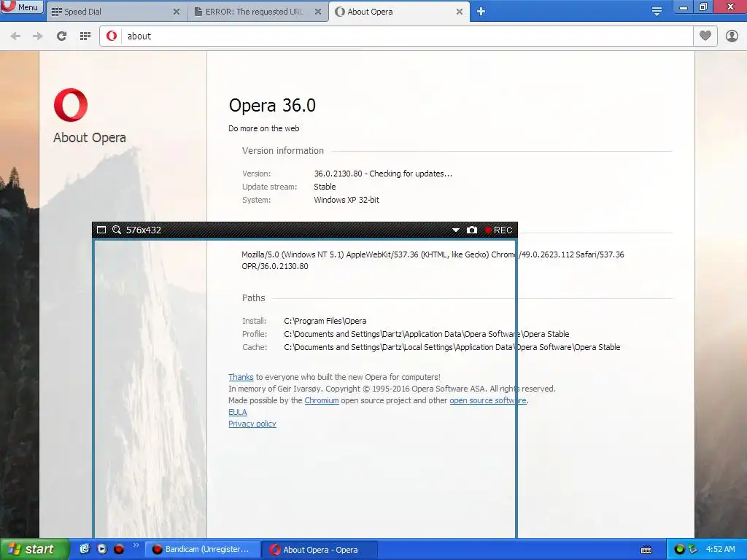Open the tab menu icon in the title bar
This screenshot has width=747, height=560.
[657, 12]
